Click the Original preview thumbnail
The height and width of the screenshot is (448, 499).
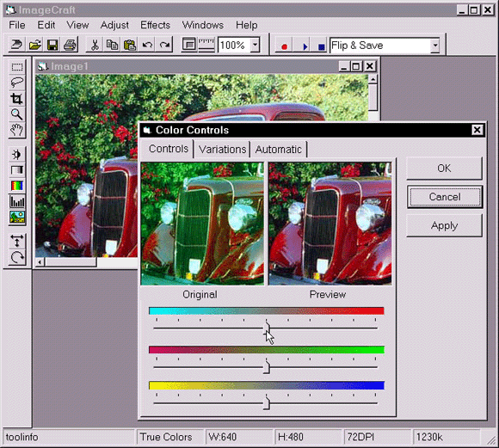click(202, 224)
